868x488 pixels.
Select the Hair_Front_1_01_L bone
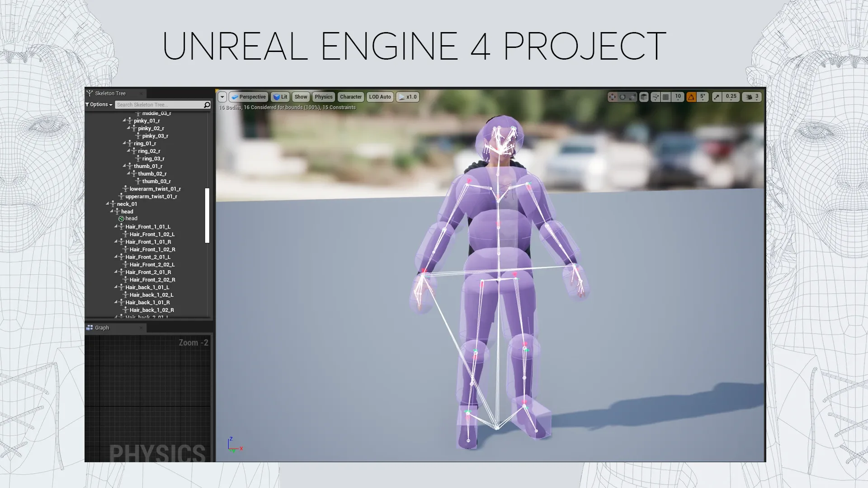tap(148, 227)
